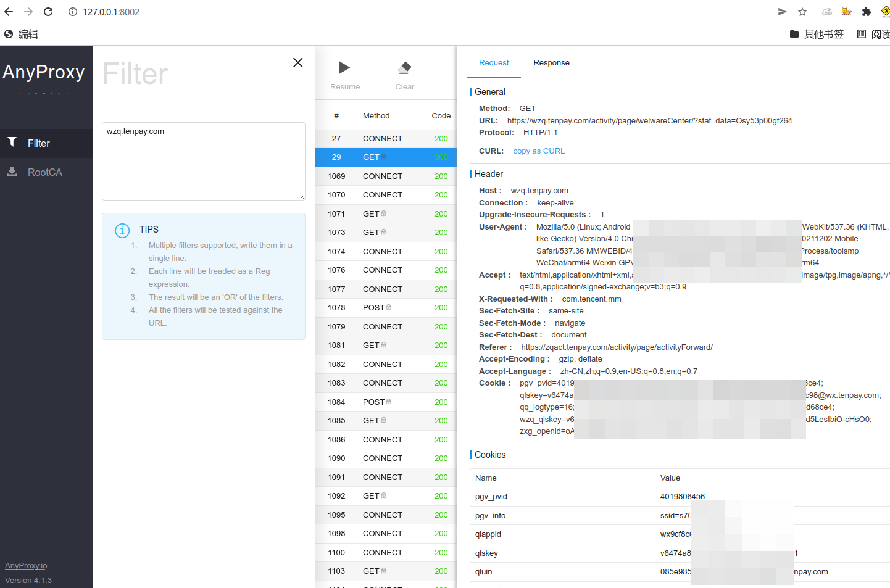Click the RootCA download icon

pos(12,172)
